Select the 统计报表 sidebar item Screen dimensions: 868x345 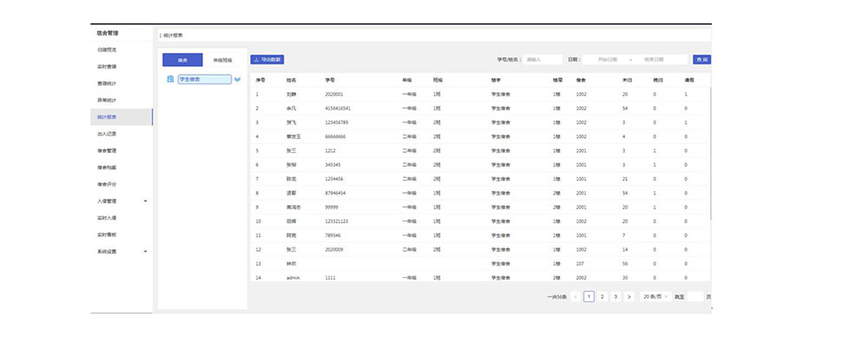point(122,117)
